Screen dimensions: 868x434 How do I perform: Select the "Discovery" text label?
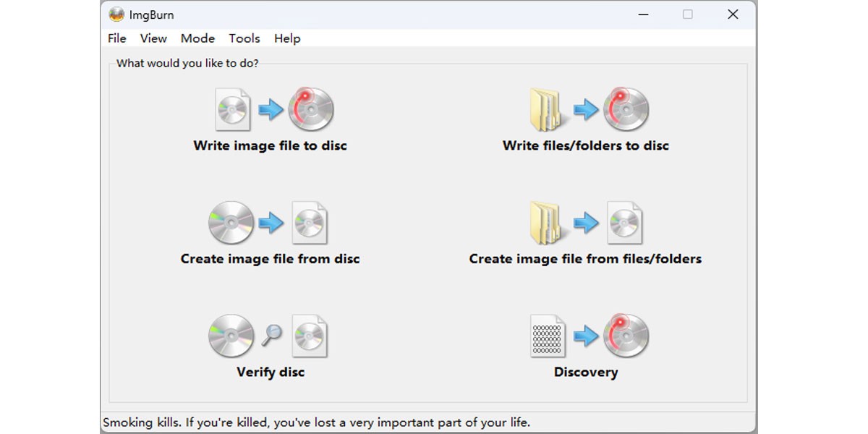coord(586,373)
